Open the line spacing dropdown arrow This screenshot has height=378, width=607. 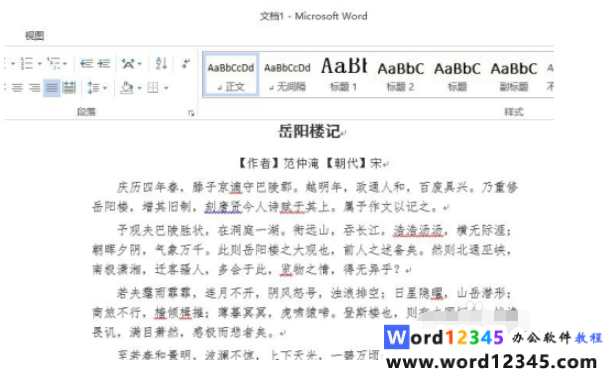105,88
